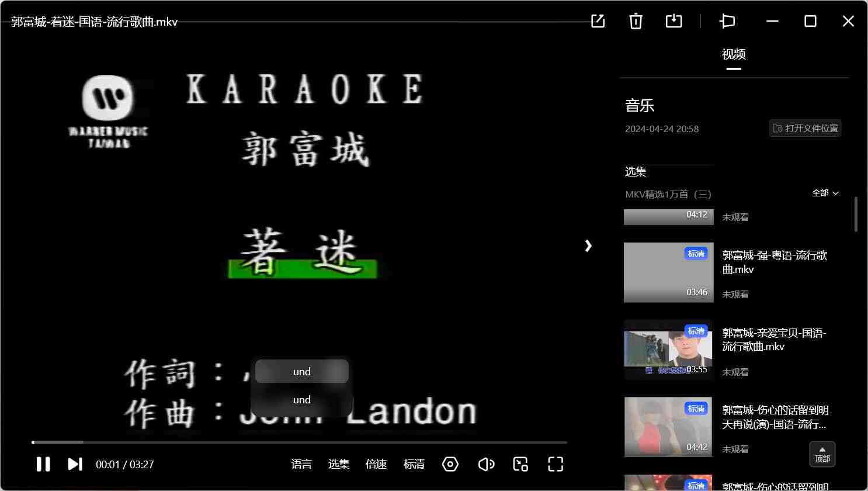Click the time display 00:01 / 03:27
This screenshot has width=868, height=491.
point(125,465)
